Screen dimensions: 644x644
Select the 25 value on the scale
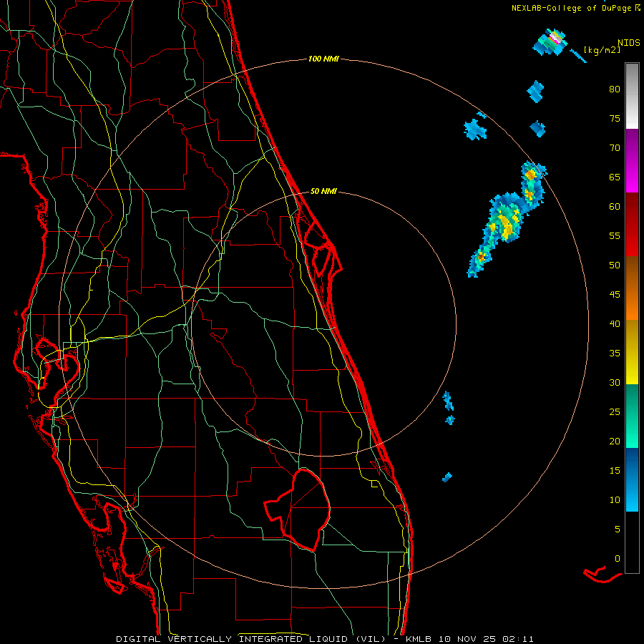tap(615, 412)
